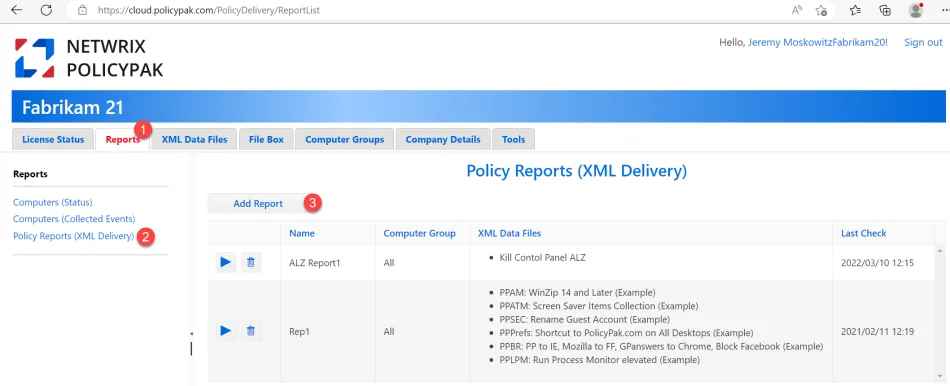Delete ALZ Report1 with trash icon
This screenshot has width=950, height=386.
[251, 262]
